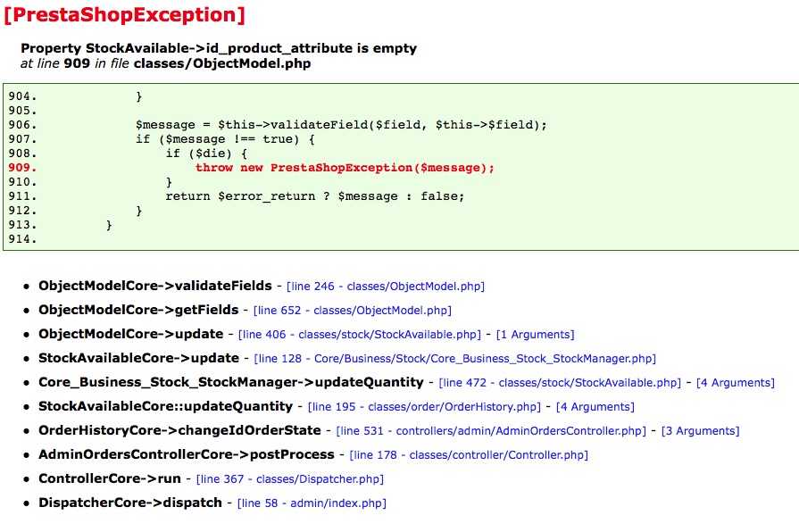
Task: Click the 'if ($die) {' code line
Action: click(206, 154)
